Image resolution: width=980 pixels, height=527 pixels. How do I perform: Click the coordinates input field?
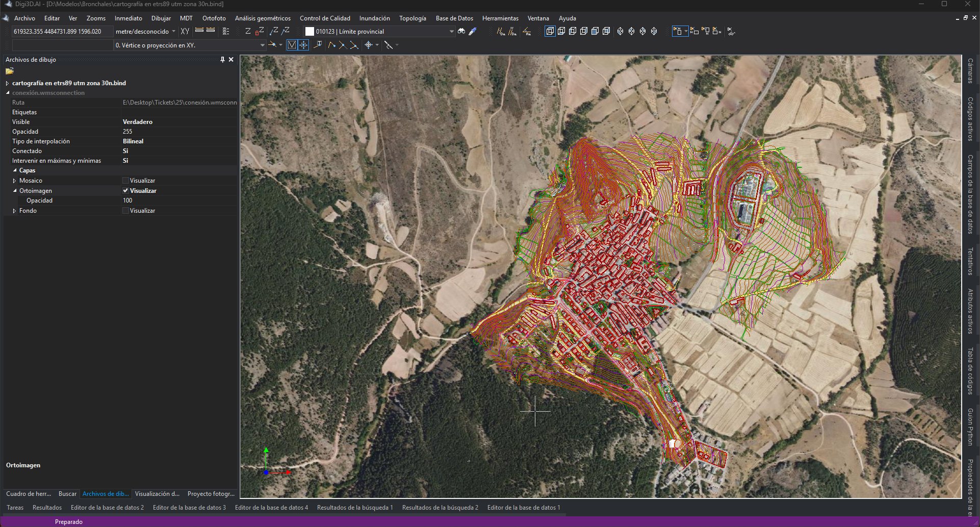[62, 31]
